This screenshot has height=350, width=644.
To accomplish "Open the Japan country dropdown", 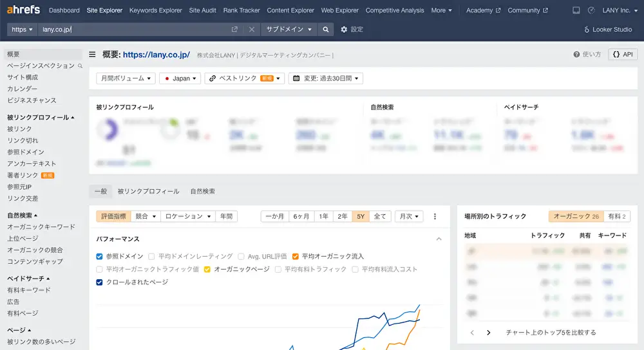I will point(180,78).
